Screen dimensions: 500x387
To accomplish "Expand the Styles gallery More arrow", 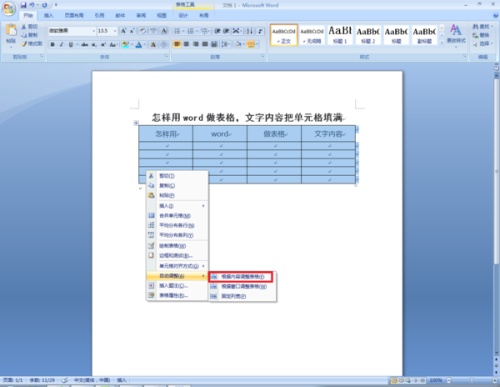I will point(442,43).
